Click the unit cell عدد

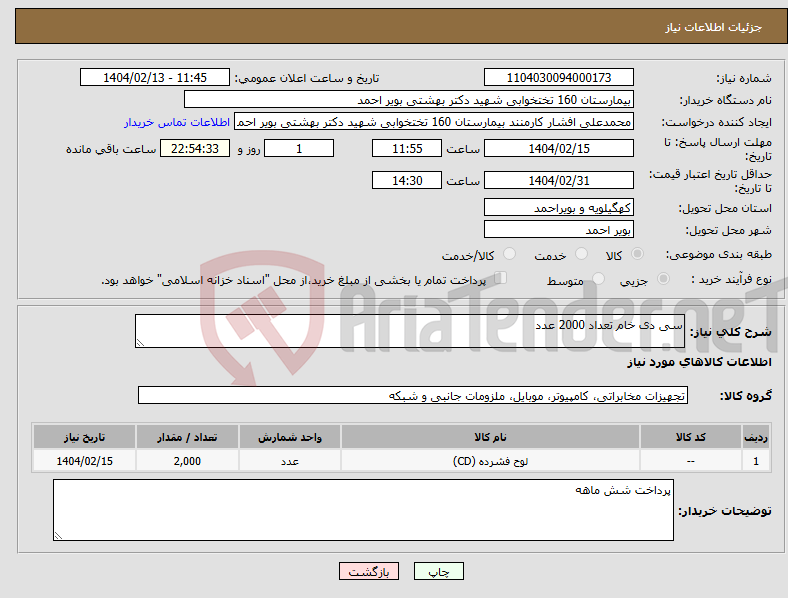coord(290,461)
